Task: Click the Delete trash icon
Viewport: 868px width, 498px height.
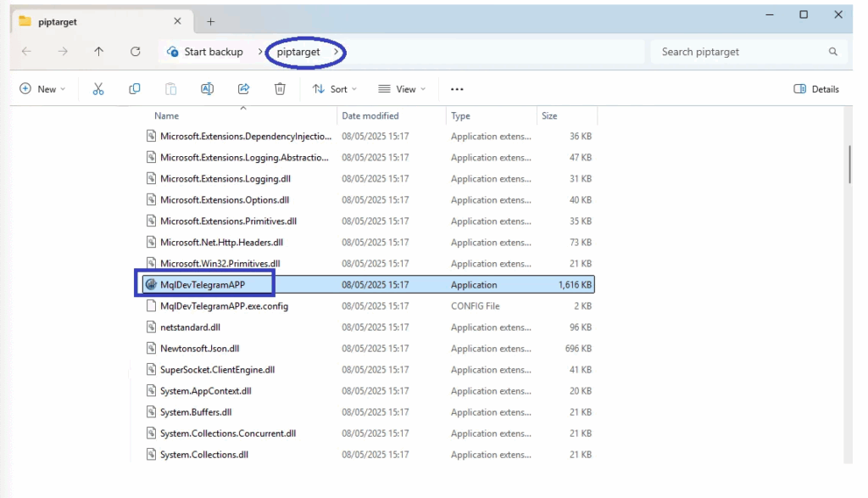Action: tap(280, 89)
